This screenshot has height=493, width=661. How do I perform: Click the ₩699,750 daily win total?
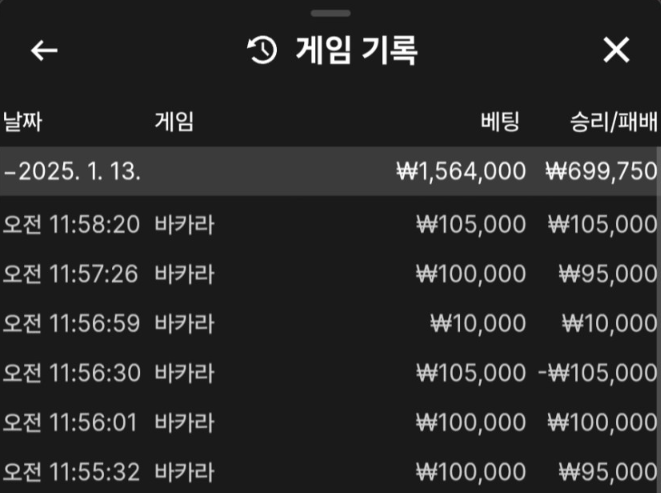(x=601, y=171)
